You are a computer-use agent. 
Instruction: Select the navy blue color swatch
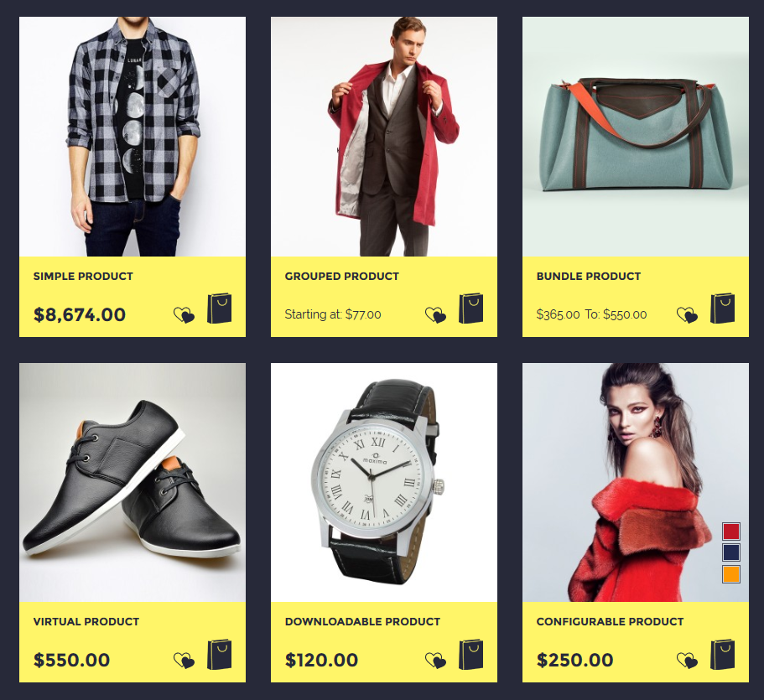click(730, 553)
